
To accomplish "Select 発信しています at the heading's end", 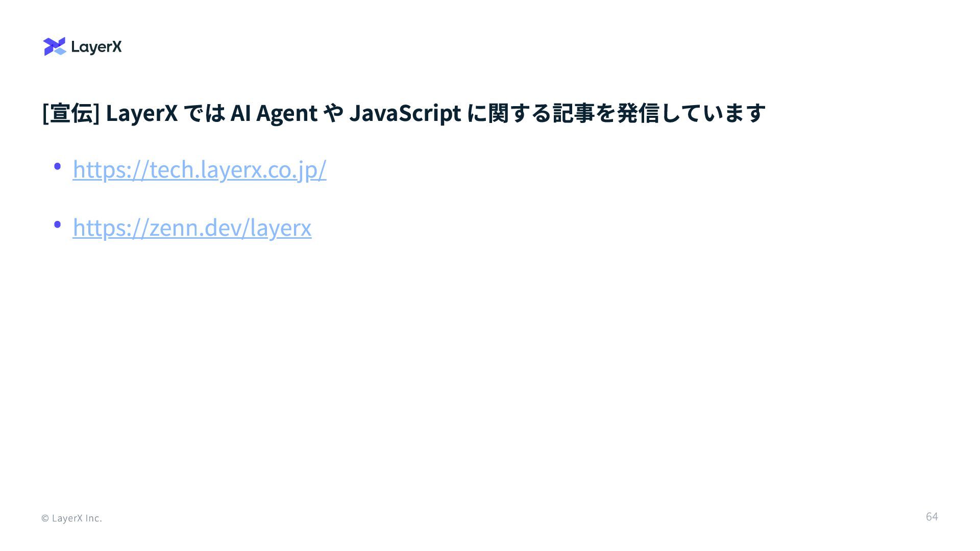I will point(692,113).
